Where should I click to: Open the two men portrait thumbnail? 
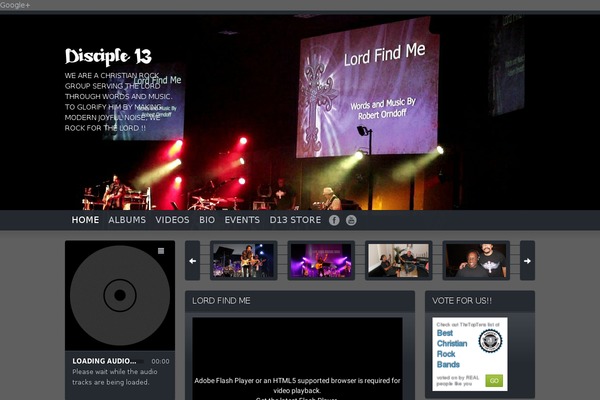[476, 261]
